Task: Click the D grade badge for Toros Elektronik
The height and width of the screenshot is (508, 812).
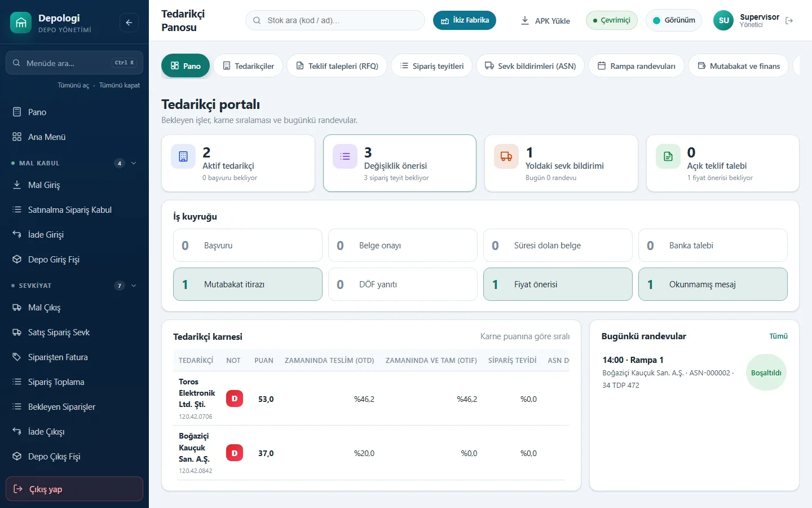Action: click(x=235, y=398)
